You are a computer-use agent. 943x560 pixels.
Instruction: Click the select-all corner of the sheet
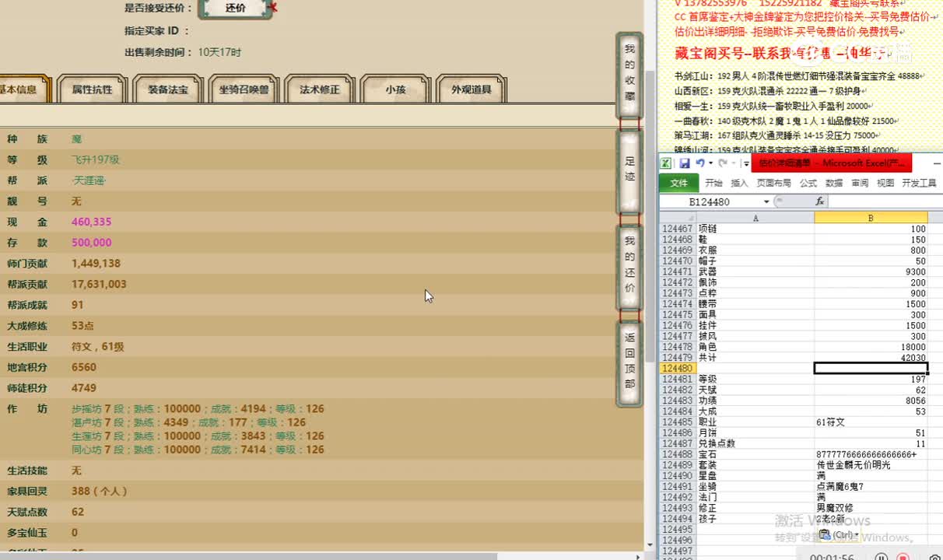[x=677, y=218]
